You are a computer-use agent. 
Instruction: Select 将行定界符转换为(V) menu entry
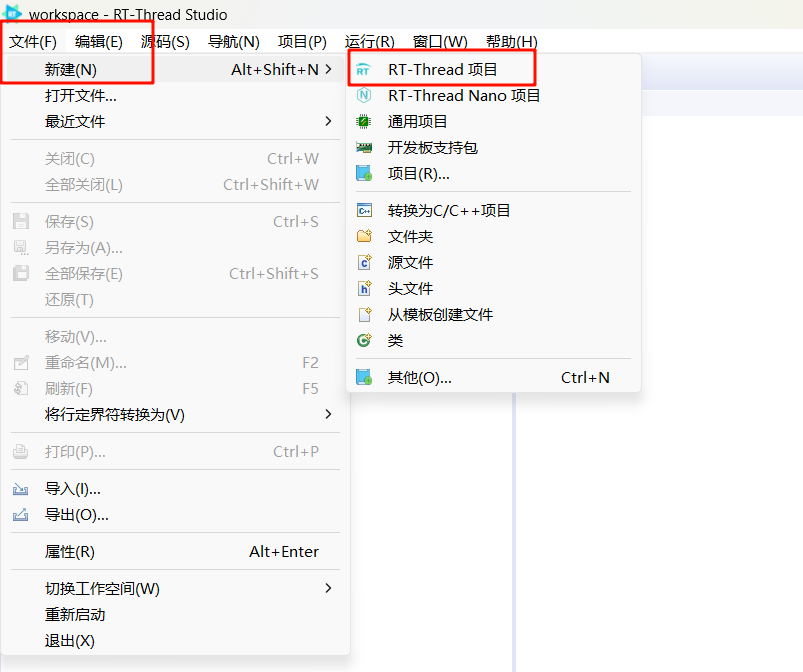[x=176, y=414]
